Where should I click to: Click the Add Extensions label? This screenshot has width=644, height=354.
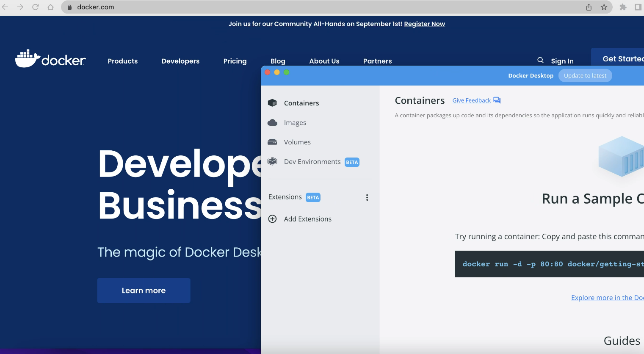308,219
